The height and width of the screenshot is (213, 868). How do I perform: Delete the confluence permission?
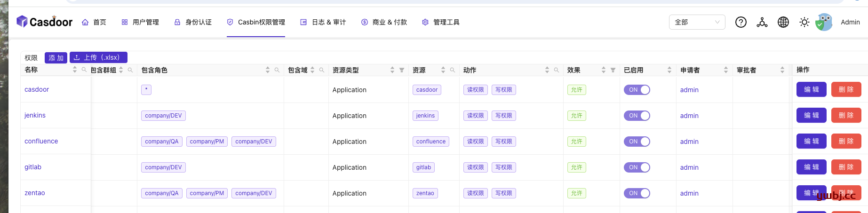pos(846,141)
